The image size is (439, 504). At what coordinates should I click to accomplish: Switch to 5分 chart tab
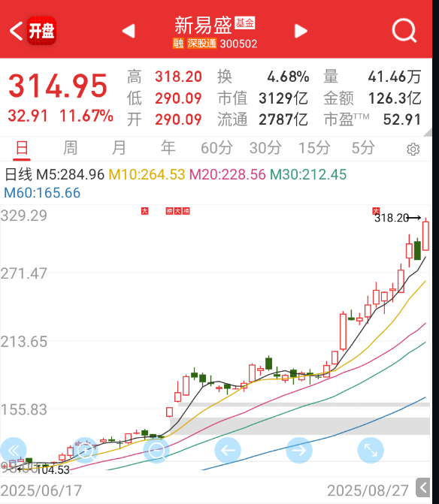point(363,148)
